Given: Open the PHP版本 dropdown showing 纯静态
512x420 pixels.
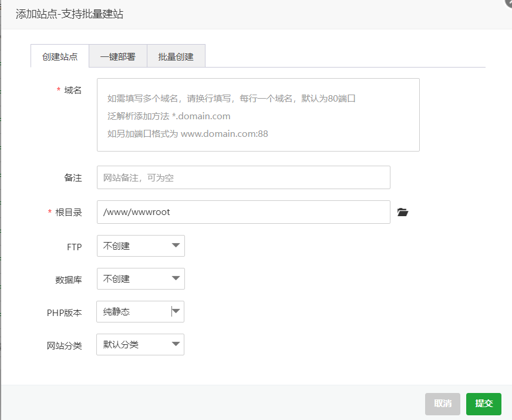Looking at the screenshot, I should [x=140, y=311].
